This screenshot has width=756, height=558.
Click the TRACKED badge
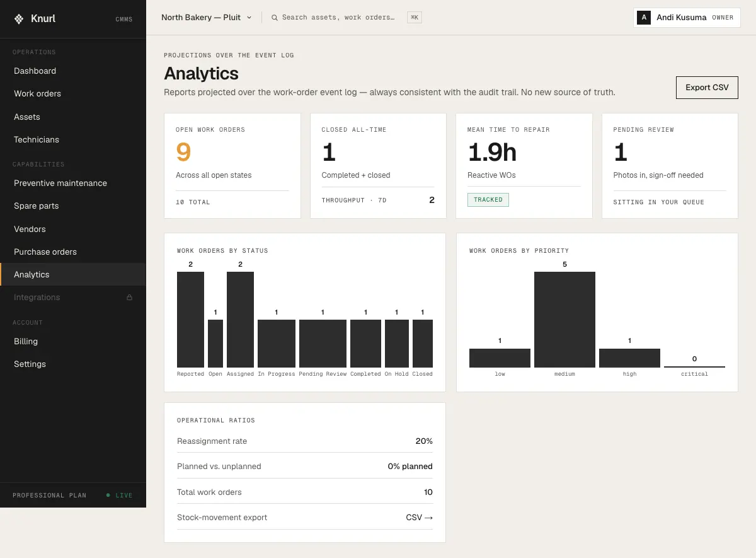(488, 200)
